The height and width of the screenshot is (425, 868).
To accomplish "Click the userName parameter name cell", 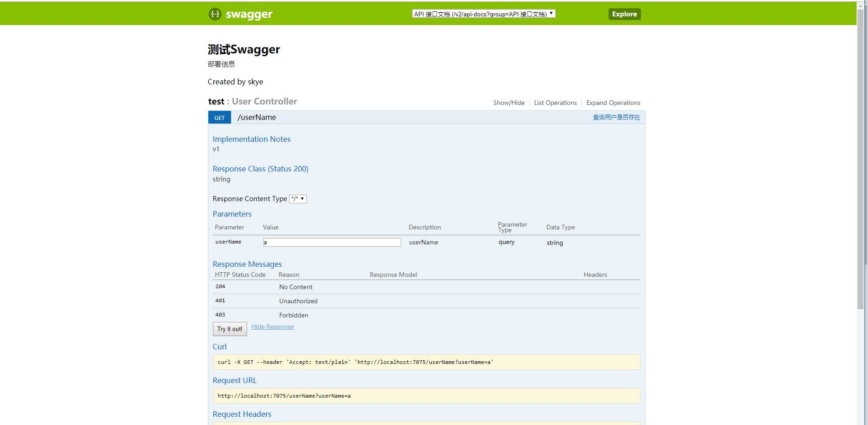I will point(228,242).
